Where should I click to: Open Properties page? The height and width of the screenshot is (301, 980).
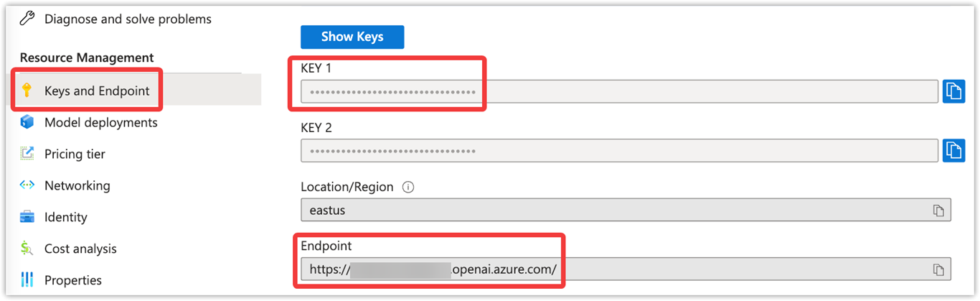point(73,280)
